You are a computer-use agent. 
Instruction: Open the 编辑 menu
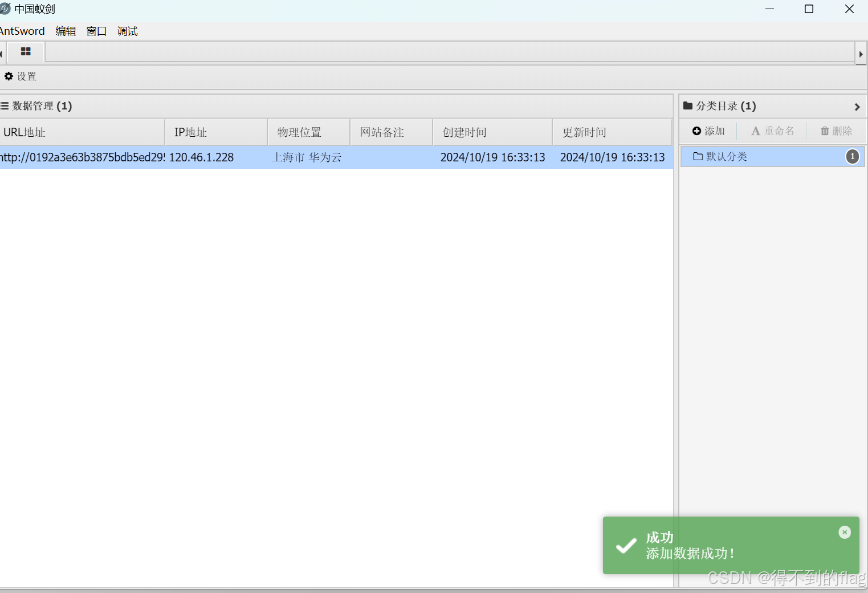click(66, 31)
